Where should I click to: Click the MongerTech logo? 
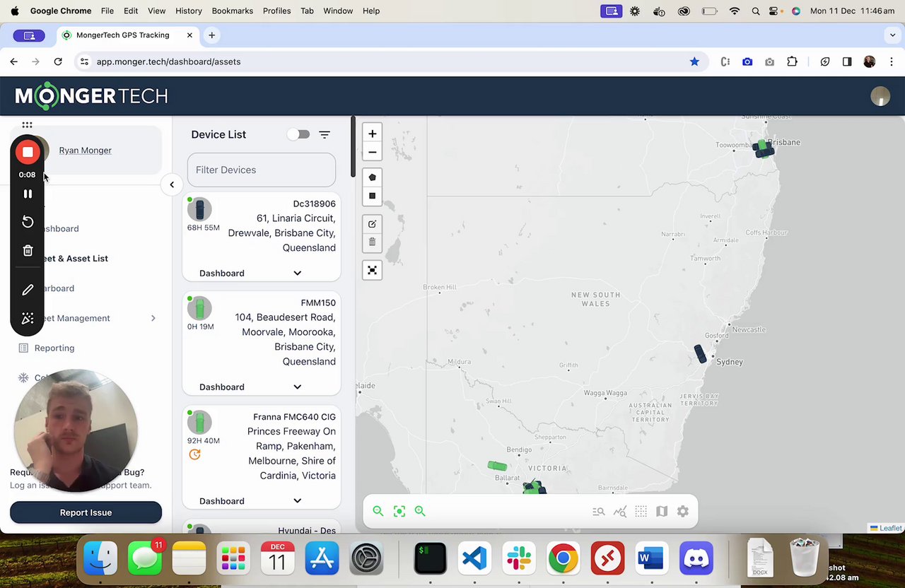(91, 96)
